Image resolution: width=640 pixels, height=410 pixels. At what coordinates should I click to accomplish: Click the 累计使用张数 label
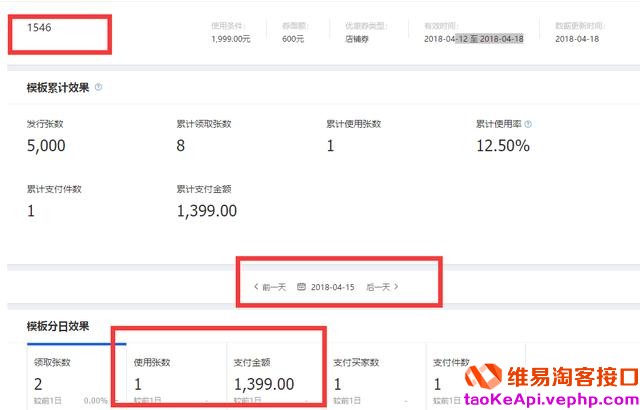[x=354, y=124]
